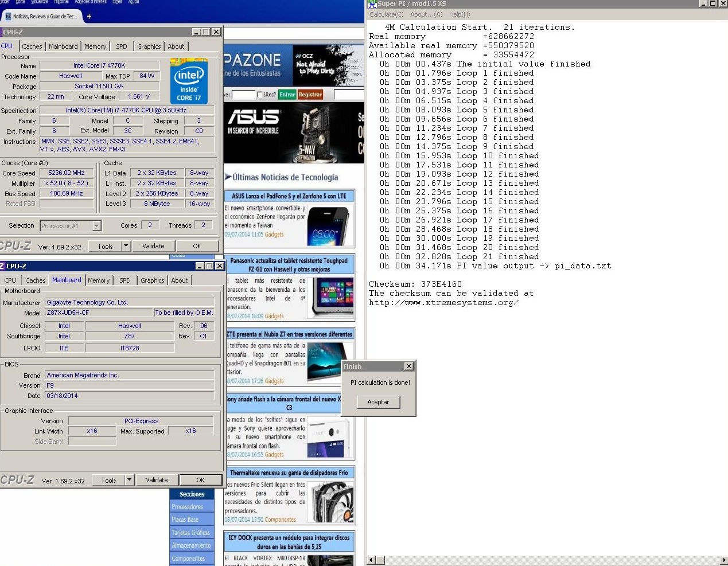
Task: Open the PadFone smartphone article thumbnail
Action: 328,226
